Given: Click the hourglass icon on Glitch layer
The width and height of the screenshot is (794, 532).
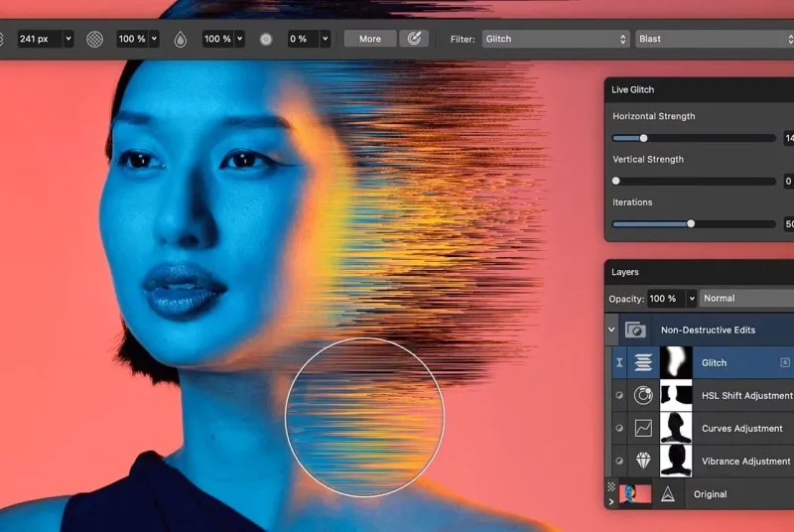Looking at the screenshot, I should (619, 362).
